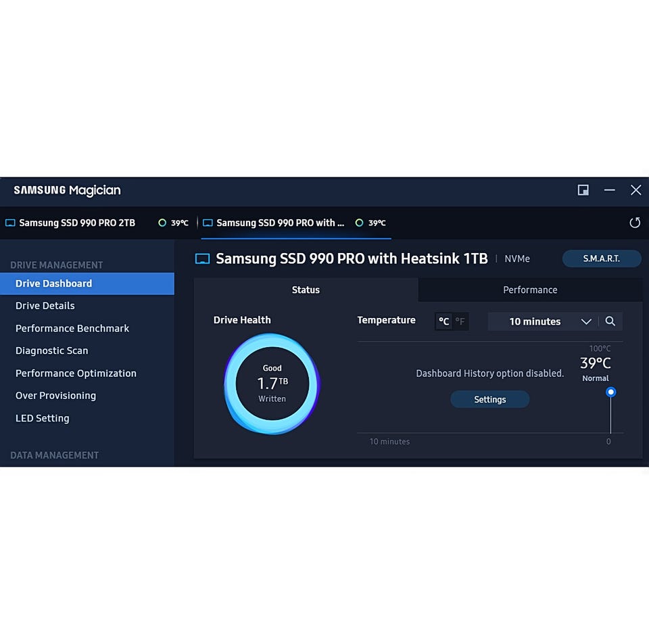Click the DATA MANAGEMENT section heading

pyautogui.click(x=55, y=455)
